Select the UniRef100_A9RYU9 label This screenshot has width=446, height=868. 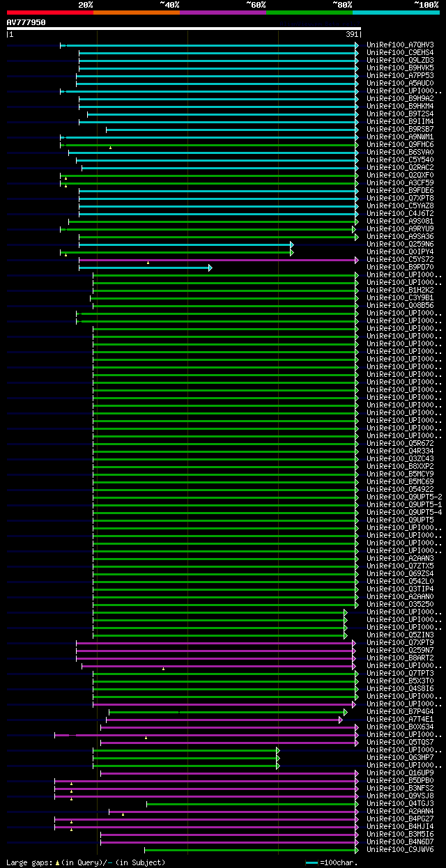pyautogui.click(x=400, y=228)
